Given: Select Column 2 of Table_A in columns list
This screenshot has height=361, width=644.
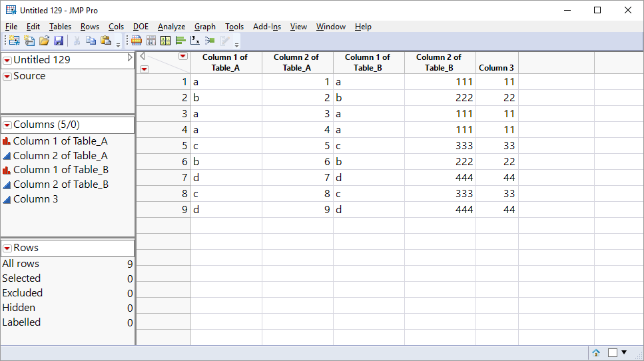Looking at the screenshot, I should tap(61, 156).
